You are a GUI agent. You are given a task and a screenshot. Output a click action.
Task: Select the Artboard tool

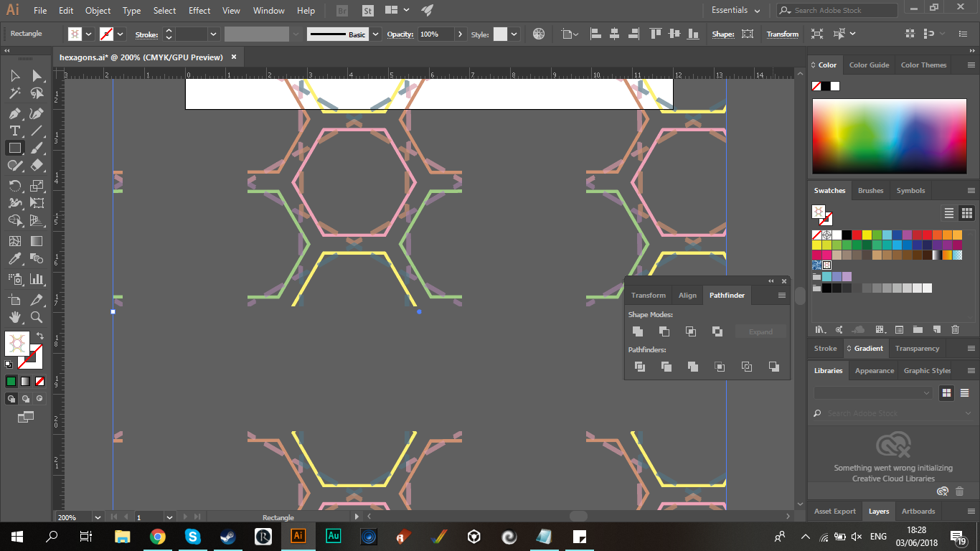14,299
